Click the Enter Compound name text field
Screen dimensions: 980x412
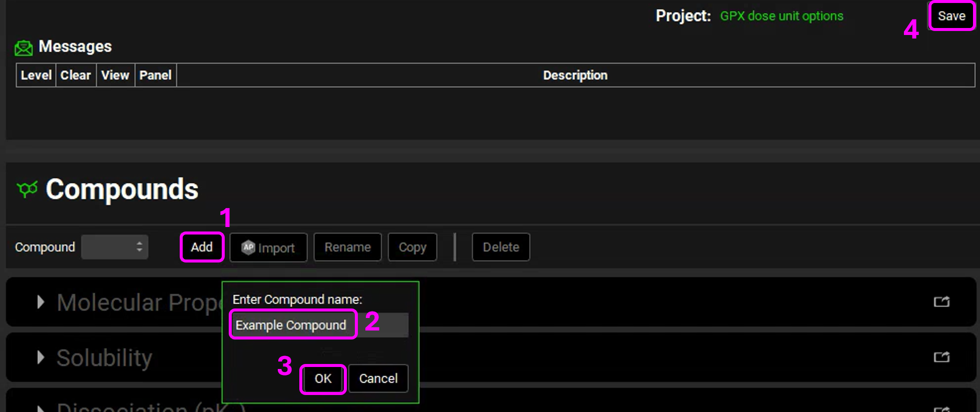[319, 325]
